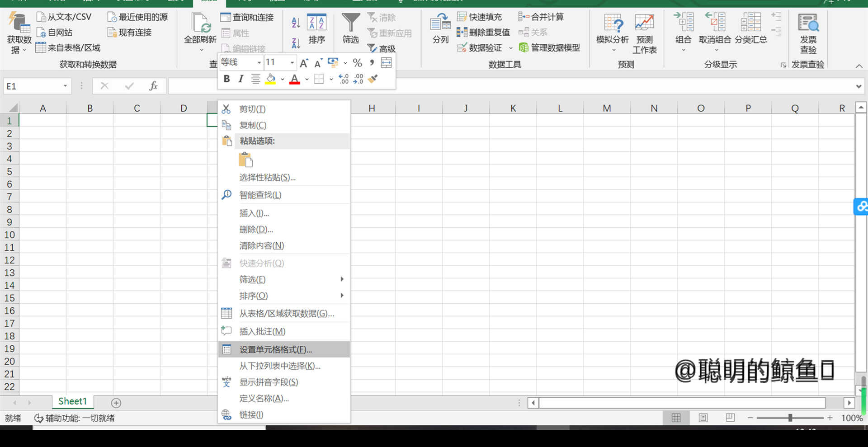Switch to Page Layout view
Viewport: 868px width, 447px height.
[703, 418]
